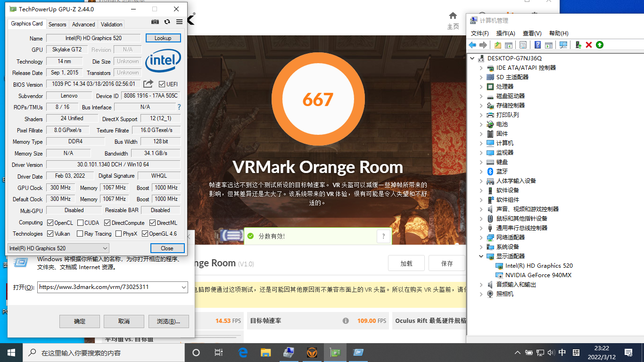Open the GPU-Z hamburger menu
Image resolution: width=644 pixels, height=362 pixels.
coord(179,22)
